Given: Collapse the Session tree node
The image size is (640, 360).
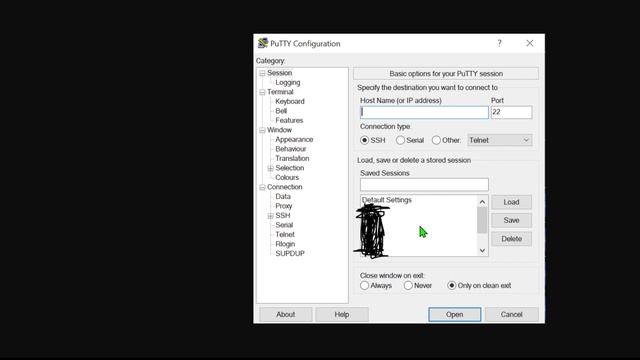Looking at the screenshot, I should tap(262, 73).
